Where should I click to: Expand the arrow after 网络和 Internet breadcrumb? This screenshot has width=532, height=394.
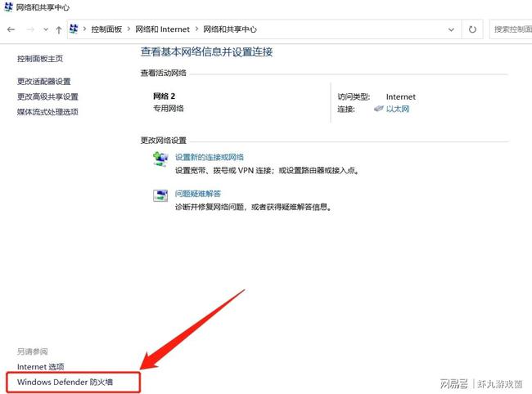click(196, 29)
